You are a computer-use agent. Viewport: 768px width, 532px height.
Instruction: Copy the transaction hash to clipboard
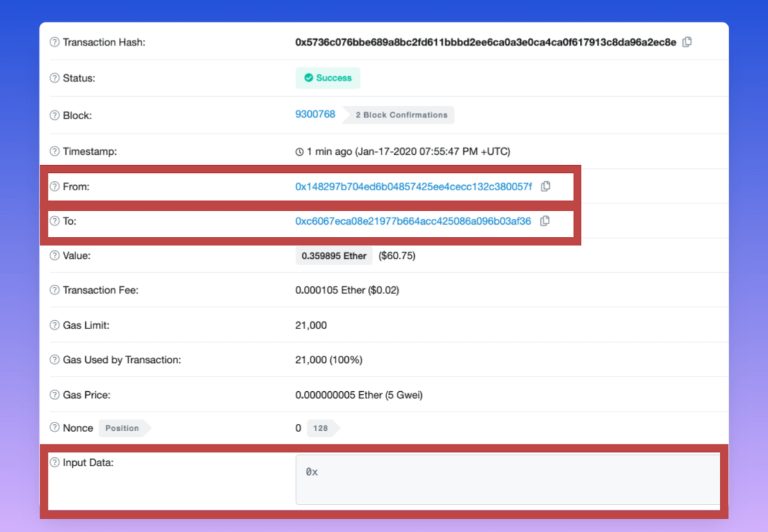[687, 42]
